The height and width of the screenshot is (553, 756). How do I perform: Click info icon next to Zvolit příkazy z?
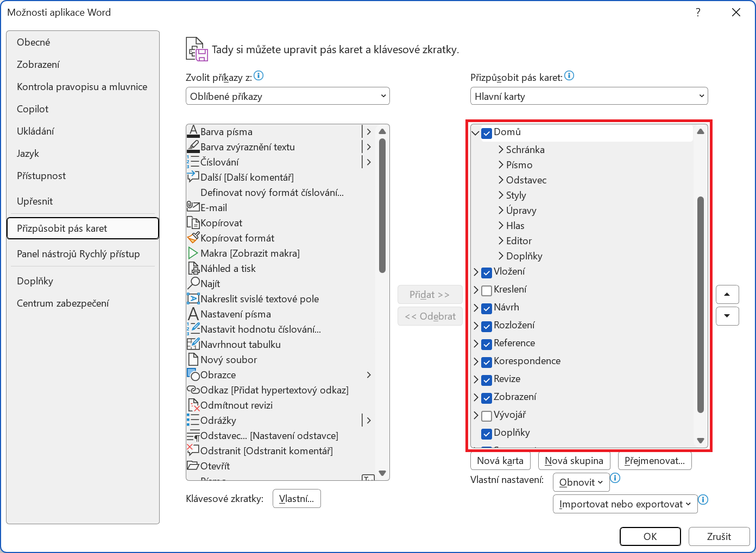259,75
